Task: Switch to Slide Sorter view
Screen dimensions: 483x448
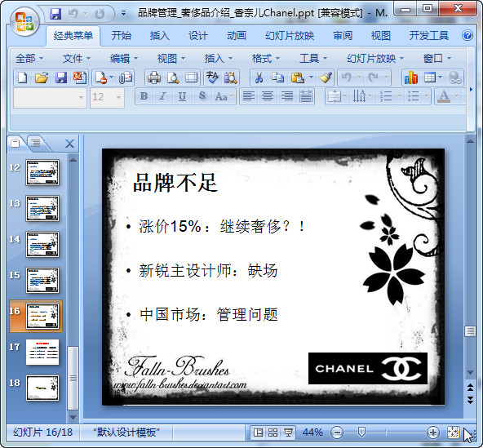Action: [x=273, y=432]
